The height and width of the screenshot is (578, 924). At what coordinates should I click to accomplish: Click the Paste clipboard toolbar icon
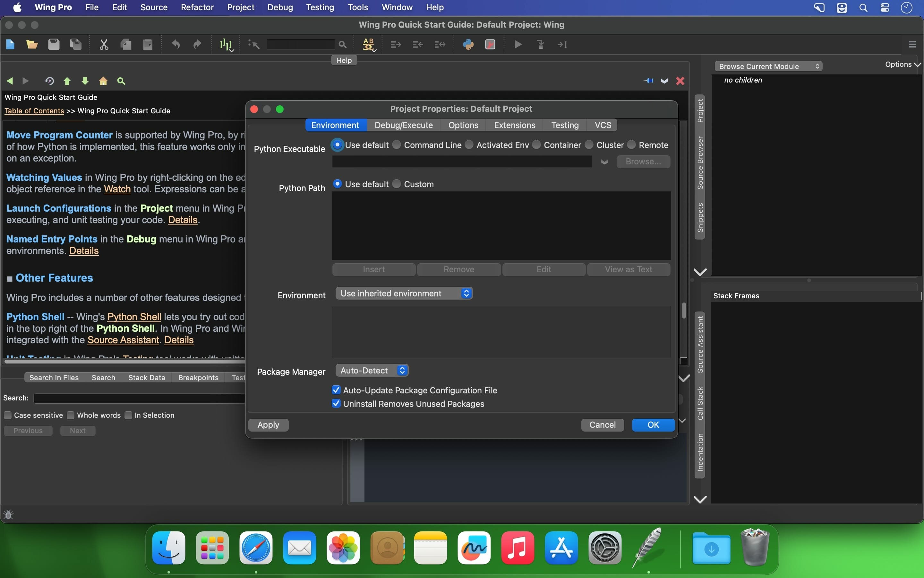click(148, 45)
